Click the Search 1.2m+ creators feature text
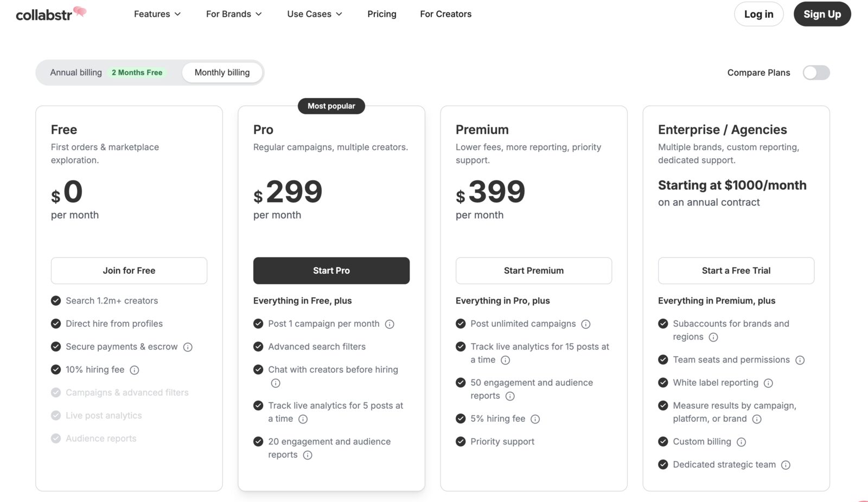868x502 pixels. coord(112,301)
